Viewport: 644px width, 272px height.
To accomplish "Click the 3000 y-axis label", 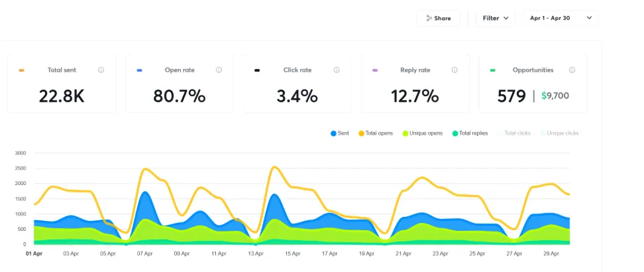I will pos(21,153).
